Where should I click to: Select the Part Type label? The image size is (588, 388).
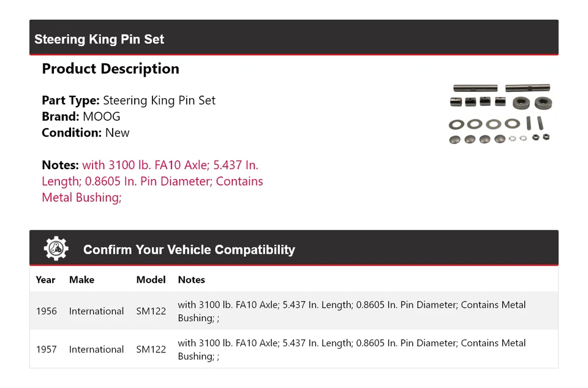70,101
